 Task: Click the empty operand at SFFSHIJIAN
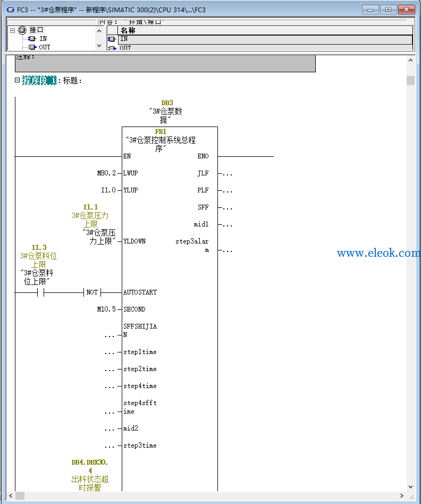(110, 335)
